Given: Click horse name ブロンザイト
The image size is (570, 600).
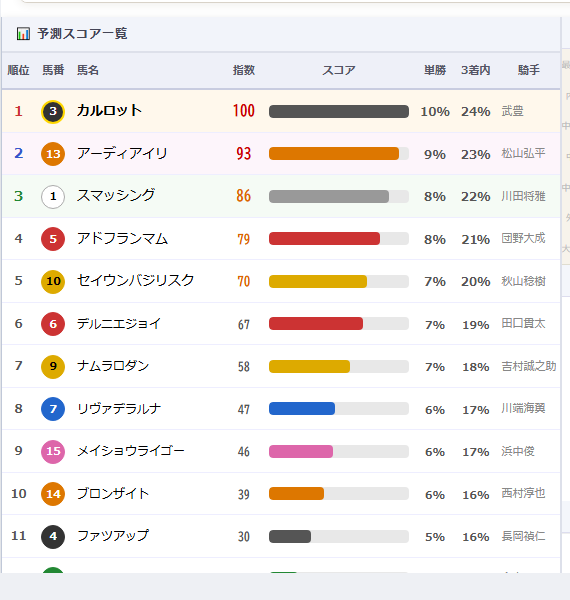Looking at the screenshot, I should (x=113, y=494).
